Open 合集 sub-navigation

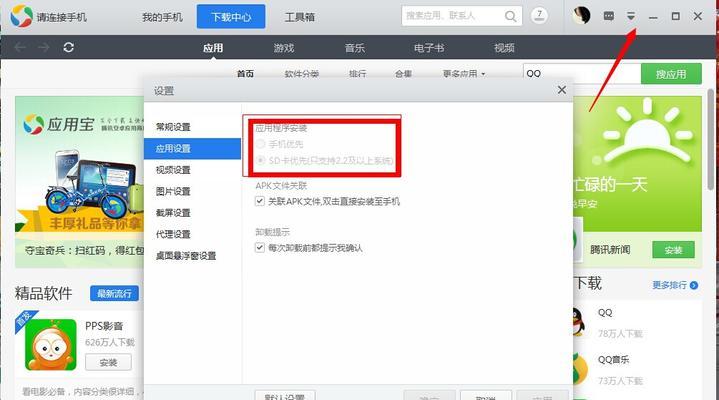(x=404, y=73)
